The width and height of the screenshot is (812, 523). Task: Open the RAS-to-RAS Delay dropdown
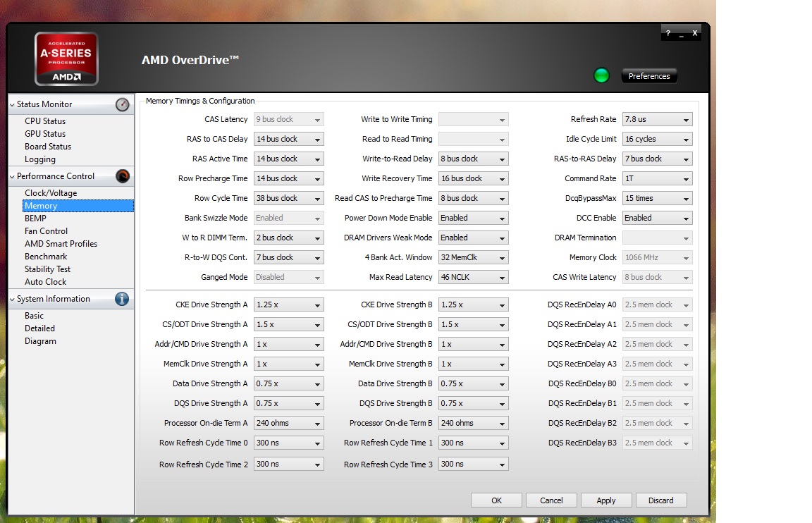(657, 159)
